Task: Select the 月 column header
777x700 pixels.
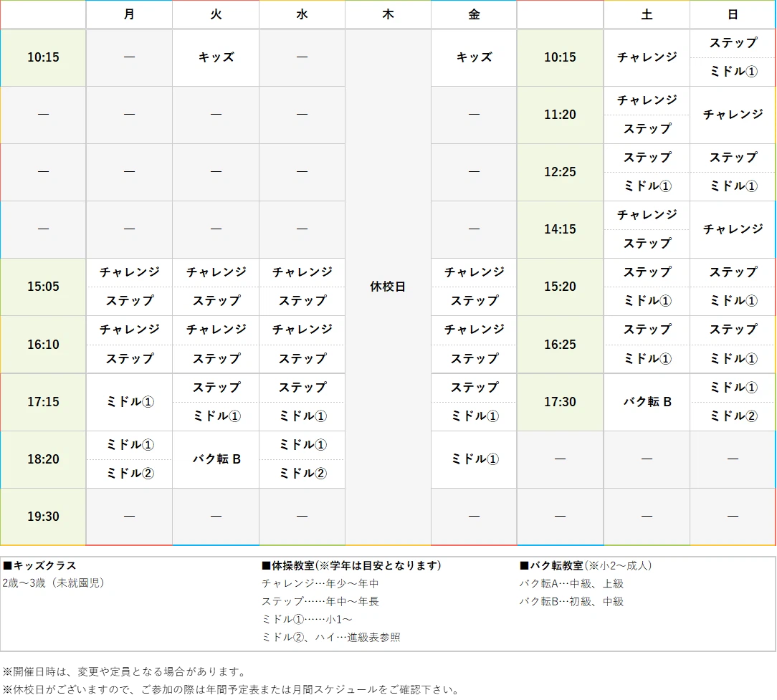Action: click(129, 14)
